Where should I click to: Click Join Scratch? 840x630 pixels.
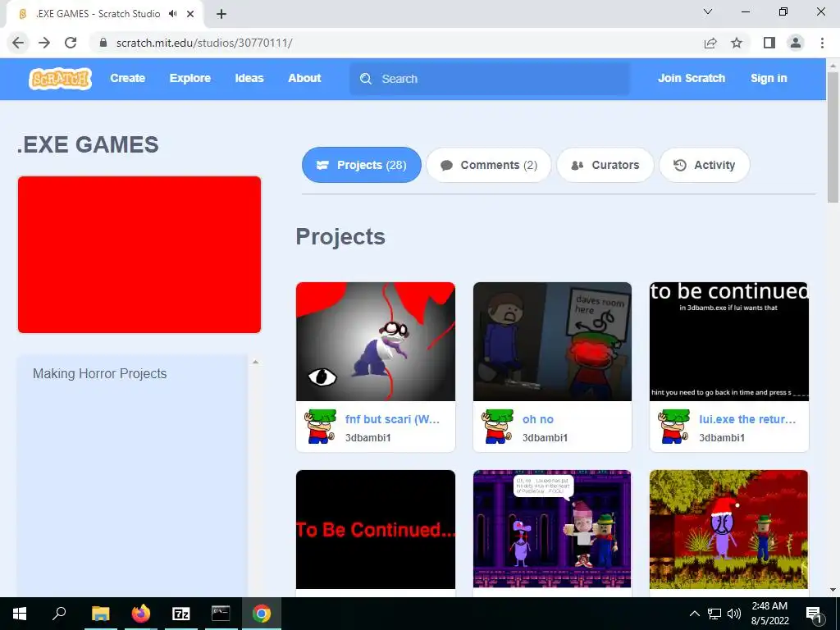[691, 78]
